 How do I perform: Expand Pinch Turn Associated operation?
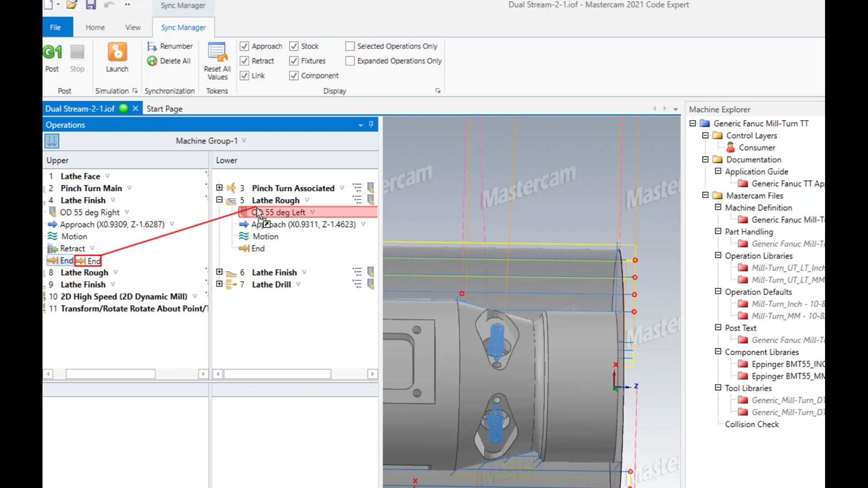point(219,187)
